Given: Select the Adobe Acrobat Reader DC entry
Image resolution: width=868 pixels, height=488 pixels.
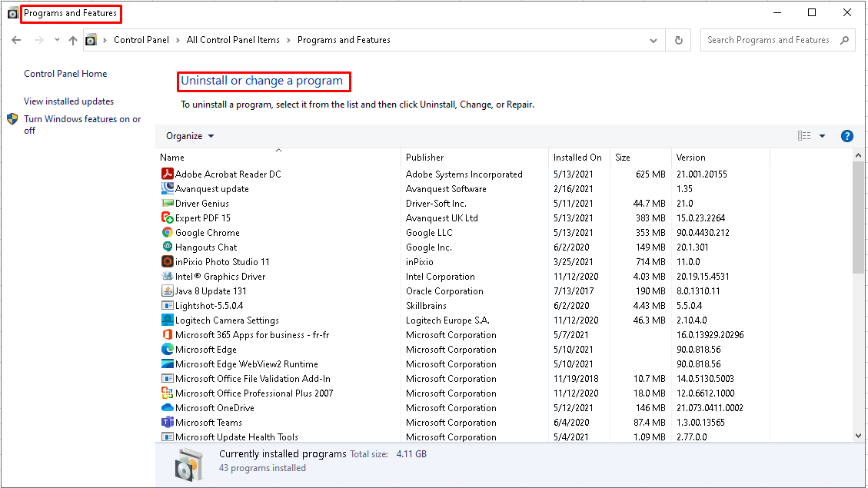Looking at the screenshot, I should pos(228,174).
